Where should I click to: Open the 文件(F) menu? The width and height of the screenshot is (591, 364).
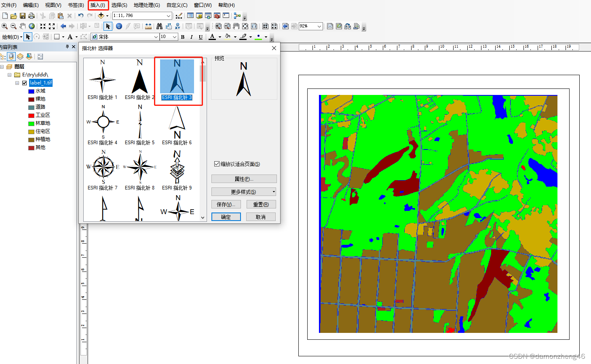(9, 5)
